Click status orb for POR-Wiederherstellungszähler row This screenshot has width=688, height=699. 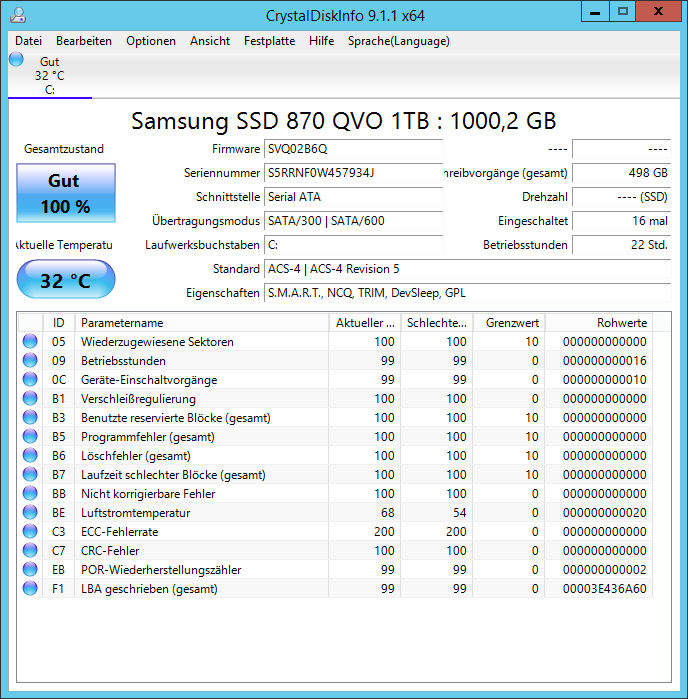click(x=30, y=570)
